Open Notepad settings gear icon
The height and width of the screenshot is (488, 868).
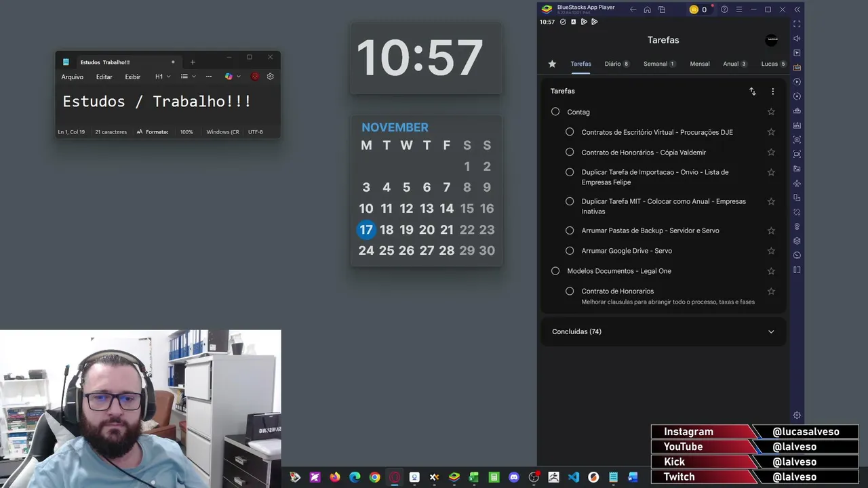pos(270,77)
